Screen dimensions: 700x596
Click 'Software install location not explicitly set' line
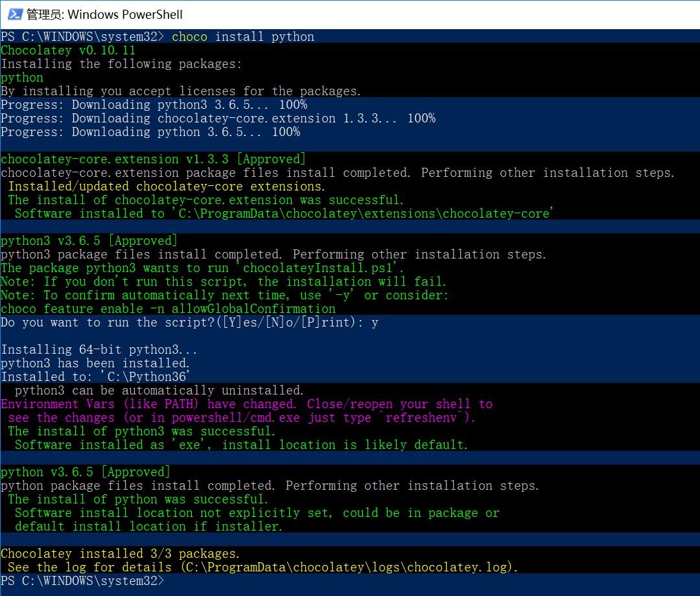click(257, 513)
